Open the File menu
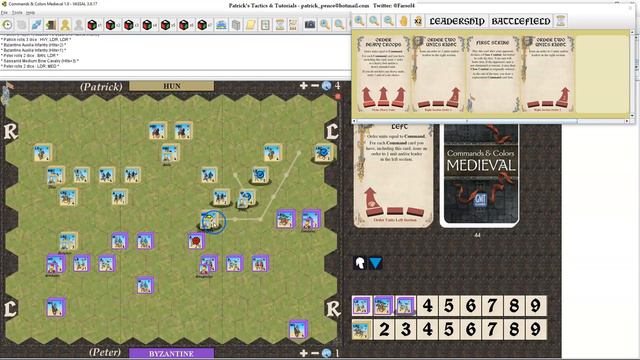The image size is (640, 360). 4,13
